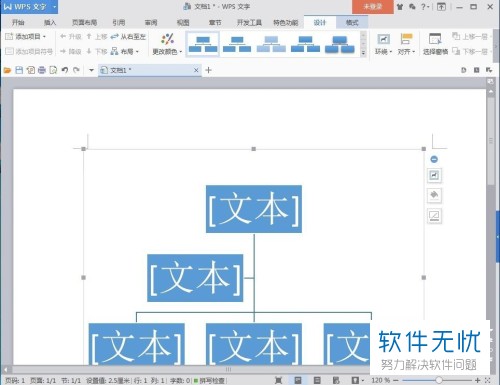500x385 pixels.
Task: Click the floating outline style icon
Action: (434, 216)
